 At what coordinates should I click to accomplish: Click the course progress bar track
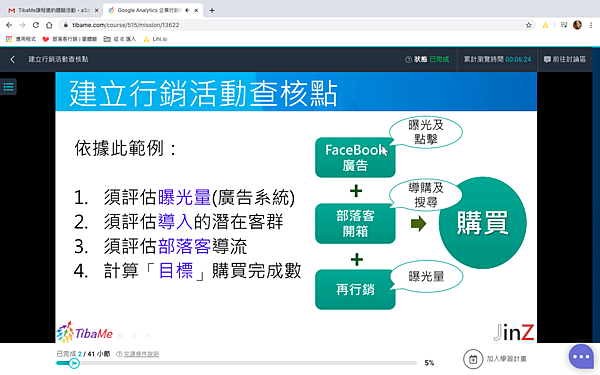tap(236, 363)
